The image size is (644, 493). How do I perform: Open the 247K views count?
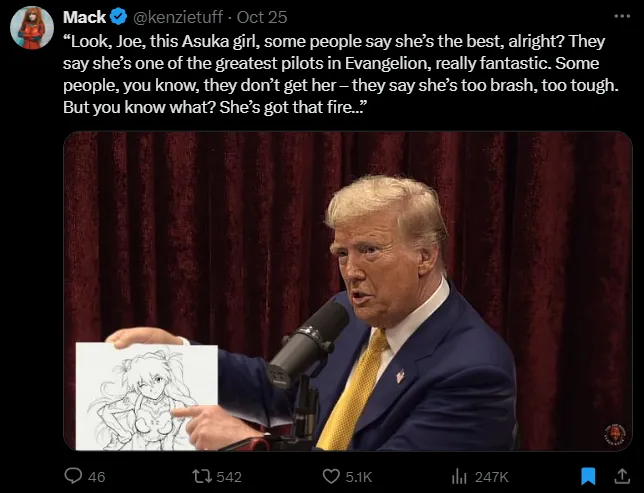pos(492,477)
